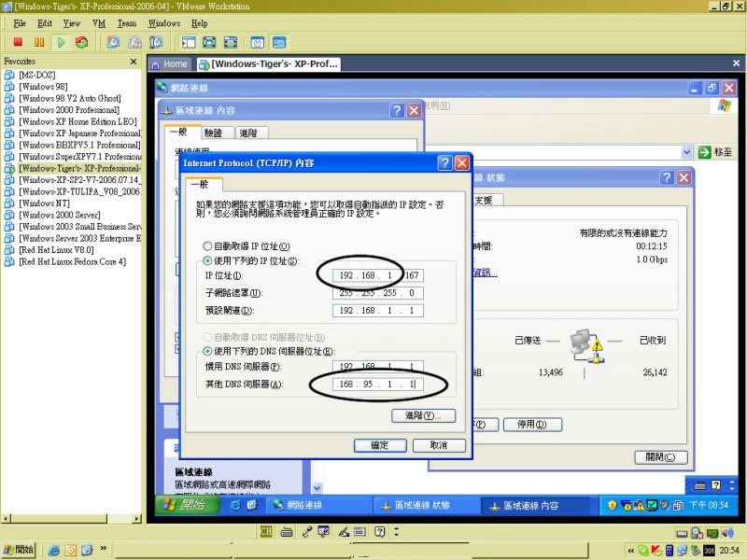The image size is (747, 560).
Task: Click the Summary View toolbar icon
Action: (x=258, y=42)
